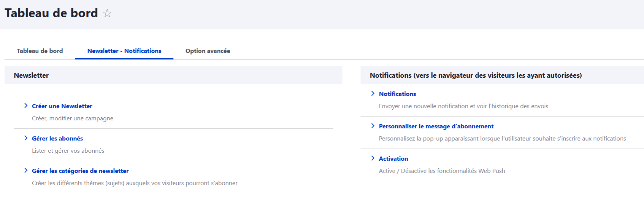Click the "Créer, modifier une campagne" description
Image resolution: width=644 pixels, height=211 pixels.
tap(73, 118)
